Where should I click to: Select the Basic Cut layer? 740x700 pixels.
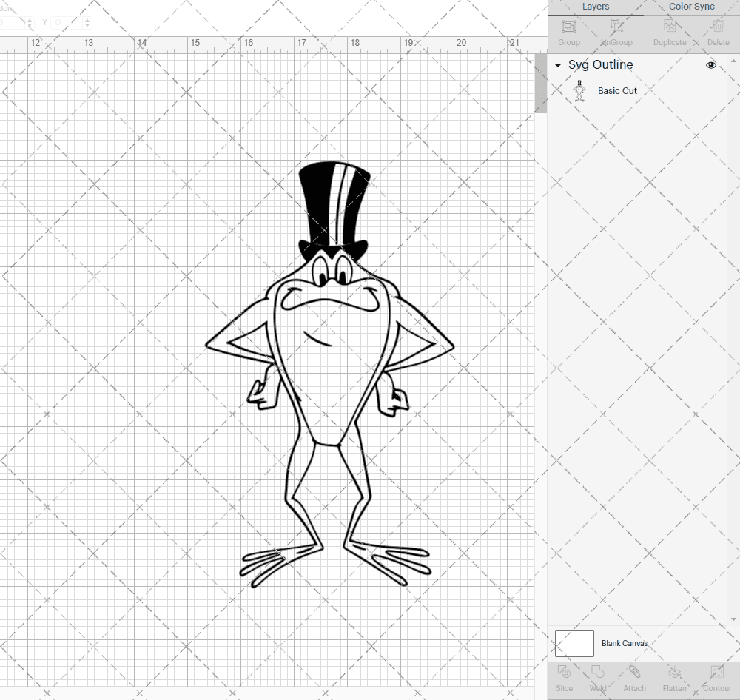(x=617, y=90)
